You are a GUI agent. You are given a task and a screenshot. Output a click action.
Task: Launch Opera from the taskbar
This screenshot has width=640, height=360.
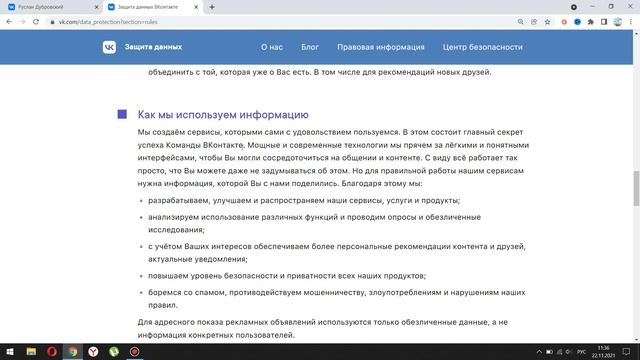(52, 351)
